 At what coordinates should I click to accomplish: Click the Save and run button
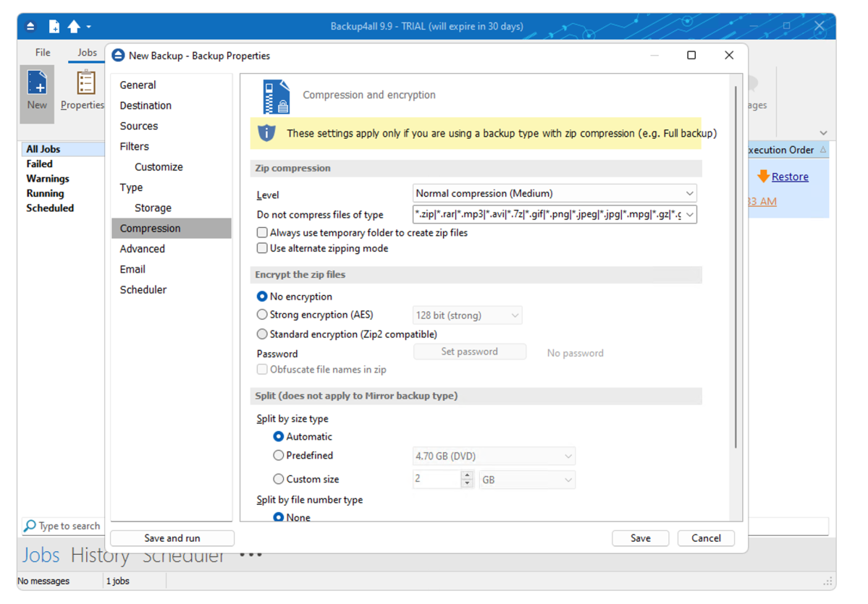click(x=172, y=537)
